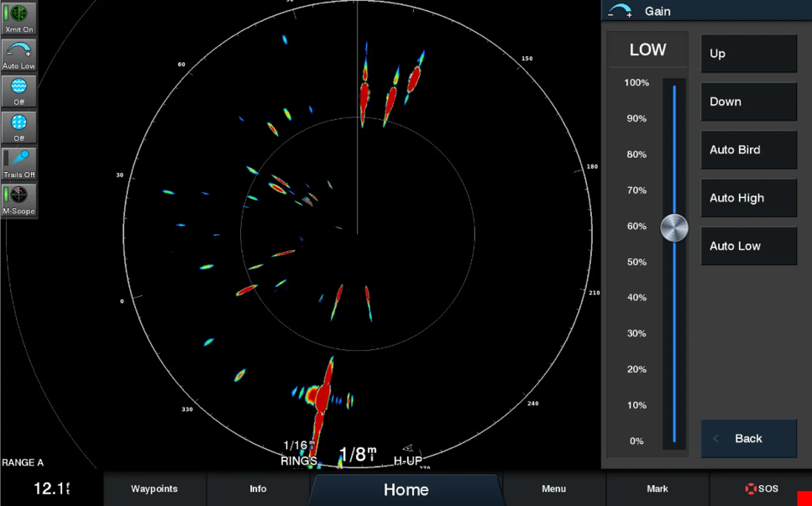
Task: Tap the Mark button
Action: 657,488
